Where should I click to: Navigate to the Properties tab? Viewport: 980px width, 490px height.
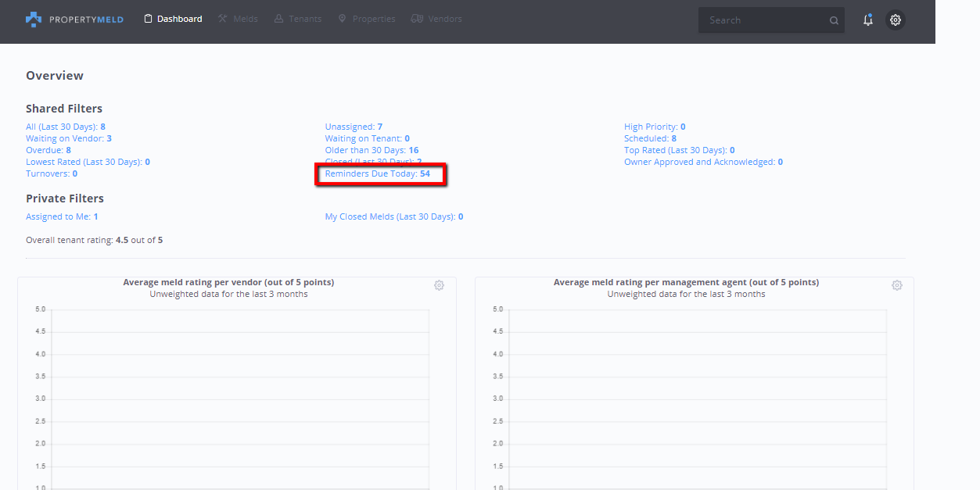click(x=366, y=19)
